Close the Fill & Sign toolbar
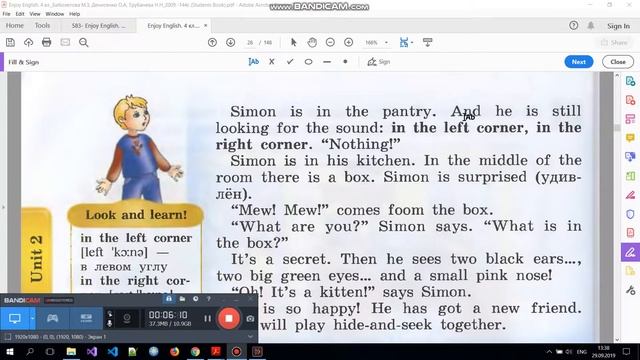This screenshot has height=360, width=640. tap(618, 62)
